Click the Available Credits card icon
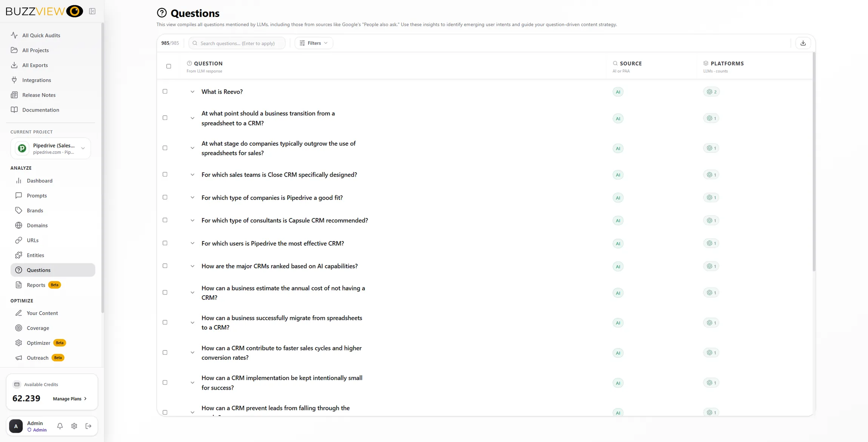The image size is (868, 442). tap(17, 384)
